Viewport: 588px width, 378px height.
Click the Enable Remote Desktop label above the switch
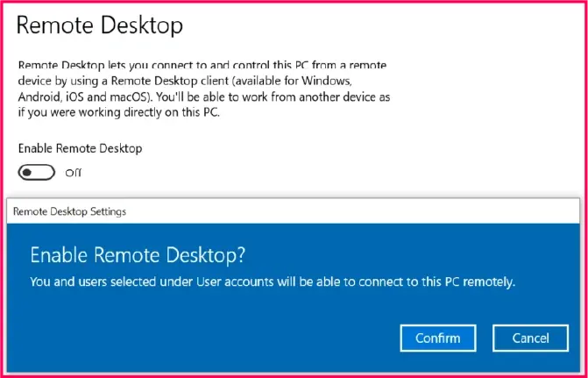[80, 148]
